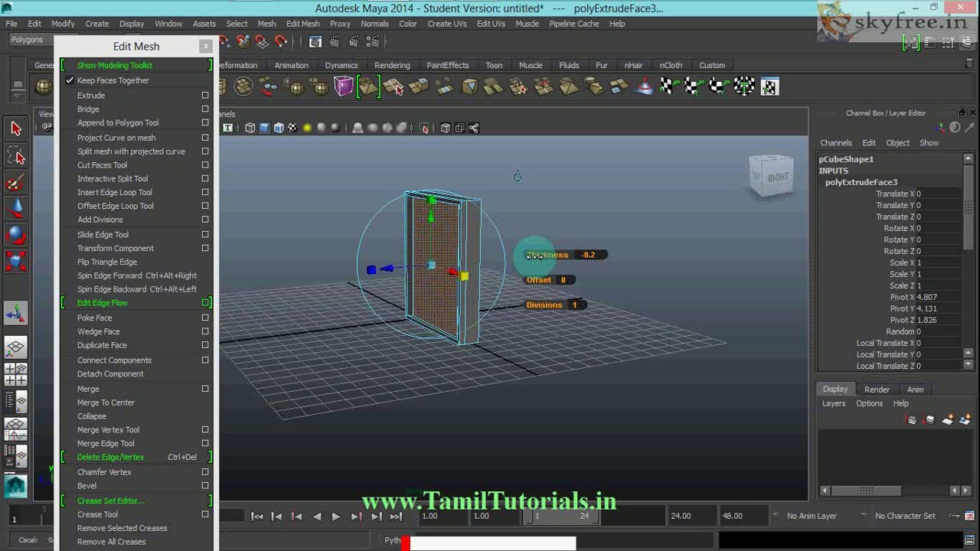Switch to single perspective view layout
980x551 pixels.
(x=16, y=348)
